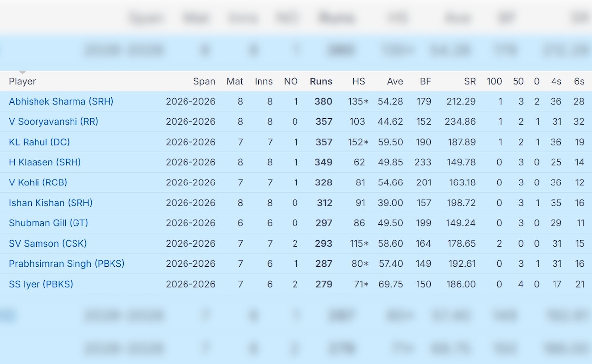This screenshot has width=592, height=364.
Task: Sort by the BF column header
Action: pyautogui.click(x=425, y=82)
